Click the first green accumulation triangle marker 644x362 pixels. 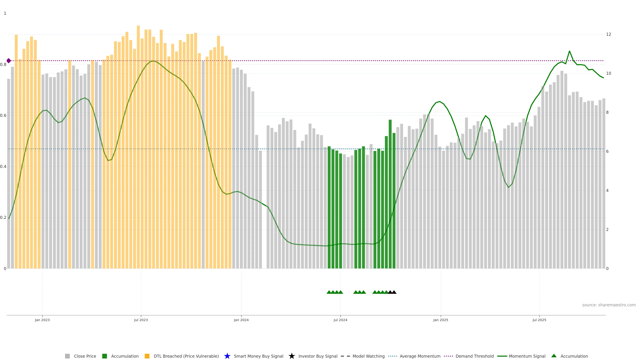click(329, 292)
